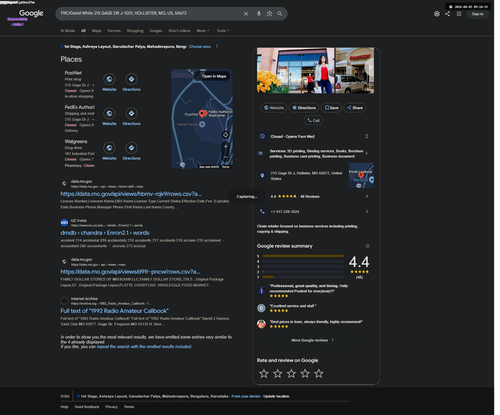This screenshot has height=415, width=500.
Task: Rate five stars under Rate and review on Google
Action: click(319, 374)
